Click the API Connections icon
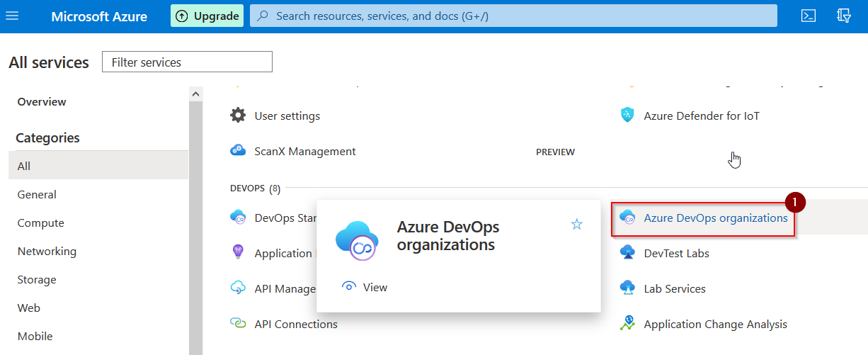Image resolution: width=868 pixels, height=355 pixels. click(x=238, y=324)
